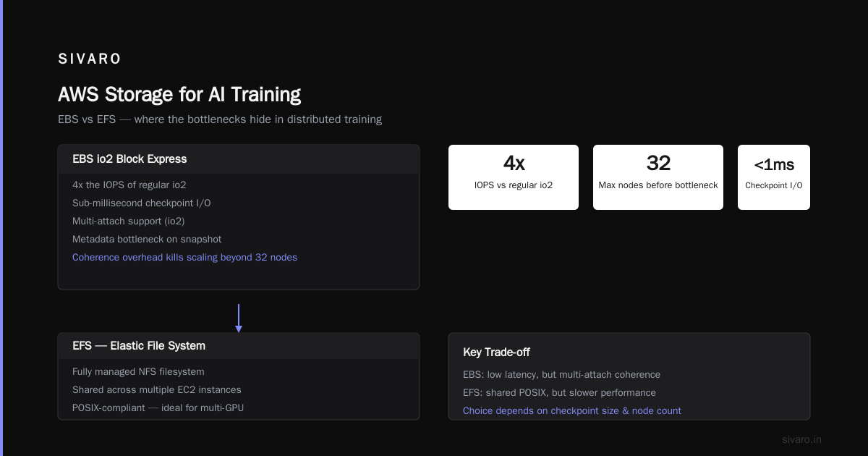The width and height of the screenshot is (868, 456).
Task: Click the EBS vs EFS subtitle line
Action: (x=220, y=119)
